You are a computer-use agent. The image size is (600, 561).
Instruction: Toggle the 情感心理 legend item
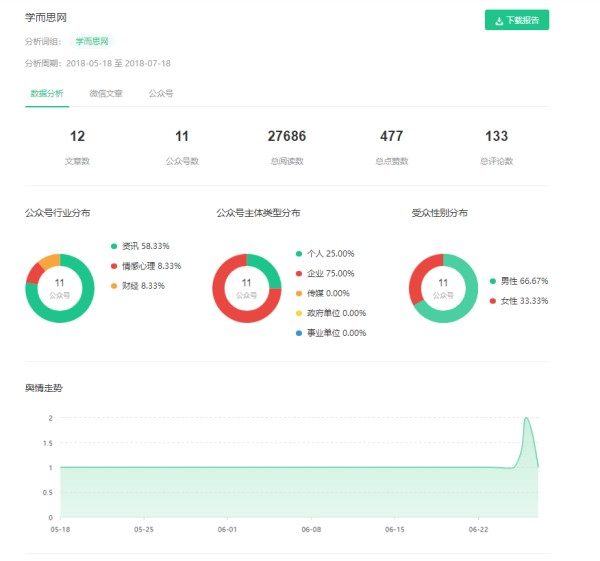pos(114,266)
